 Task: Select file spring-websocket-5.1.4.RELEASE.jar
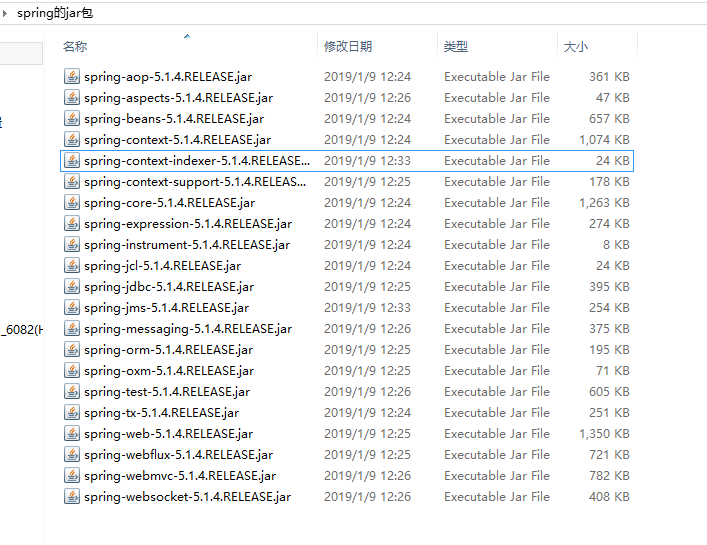pyautogui.click(x=187, y=496)
